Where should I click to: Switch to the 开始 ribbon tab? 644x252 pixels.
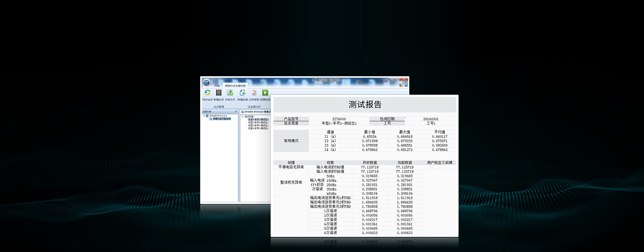217,86
